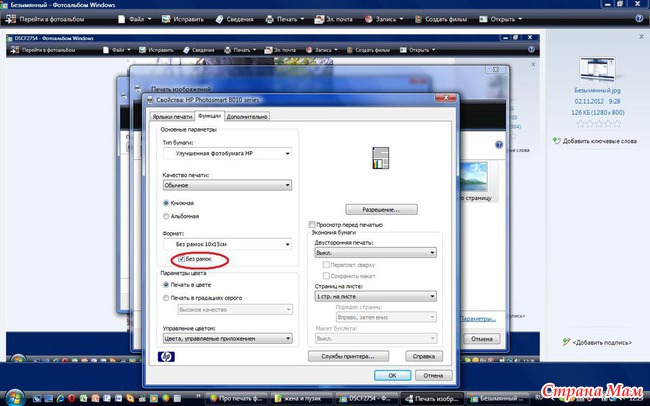The height and width of the screenshot is (406, 650).
Task: Select Печать в цвете option
Action: point(166,285)
